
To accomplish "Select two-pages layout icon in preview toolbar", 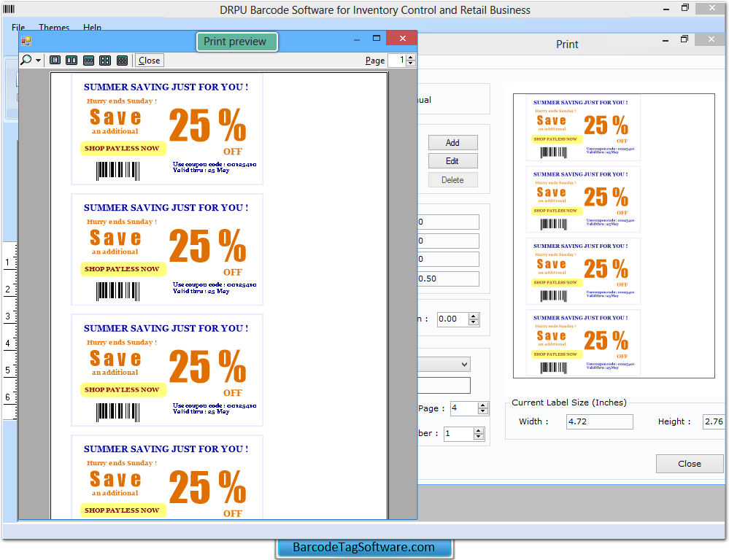I will click(72, 60).
